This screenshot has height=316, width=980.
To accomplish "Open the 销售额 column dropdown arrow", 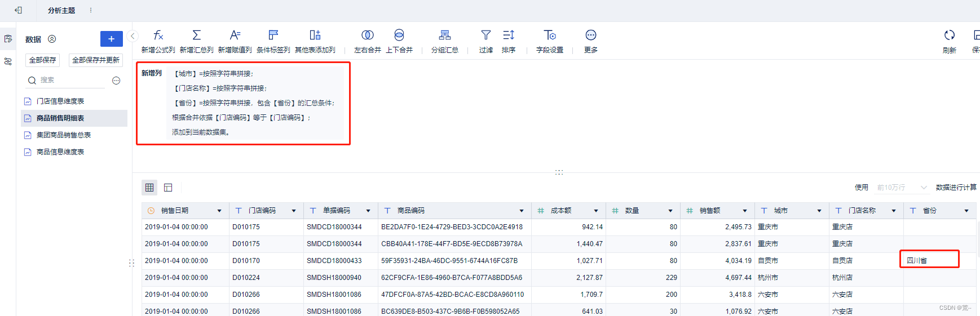I will [745, 211].
